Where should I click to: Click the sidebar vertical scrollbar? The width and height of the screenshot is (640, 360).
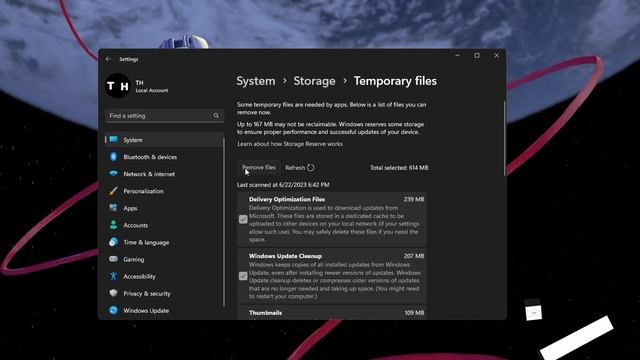[224, 222]
